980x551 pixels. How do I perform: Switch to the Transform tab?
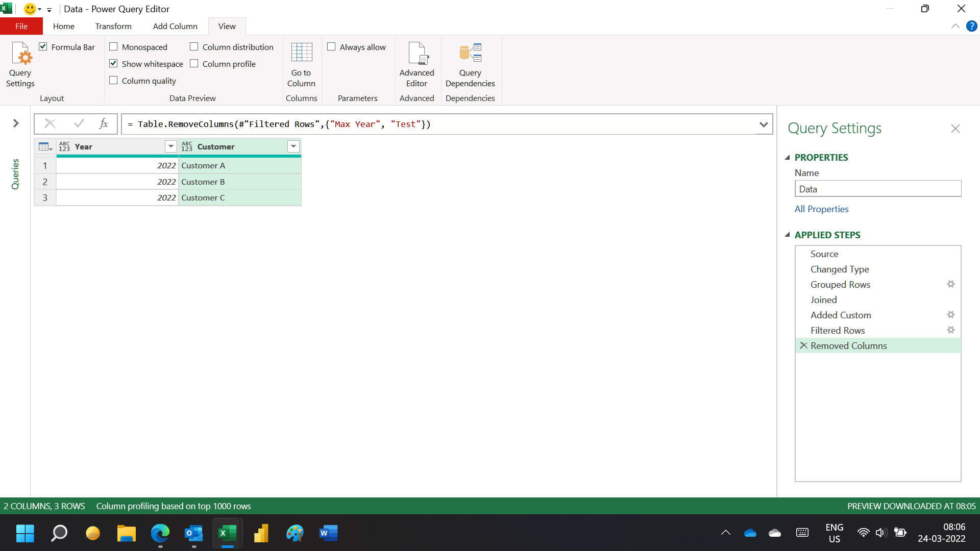113,26
